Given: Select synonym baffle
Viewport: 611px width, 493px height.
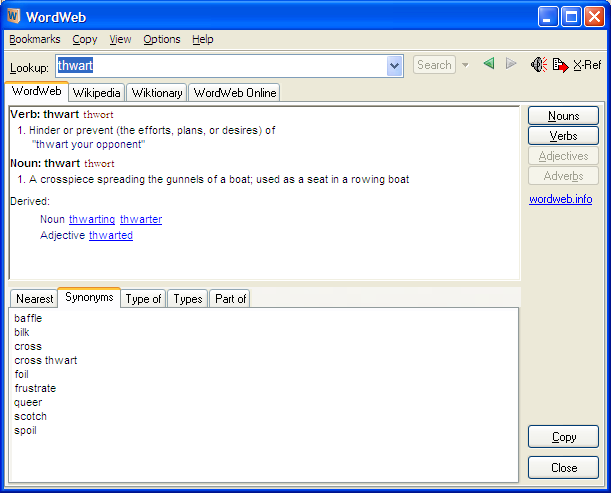Looking at the screenshot, I should click(x=28, y=318).
